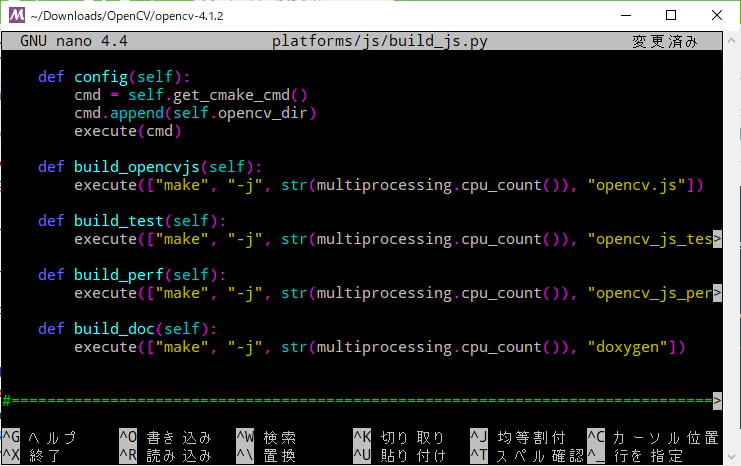
Task: Click ^W 検索 search shortcut
Action: point(267,437)
